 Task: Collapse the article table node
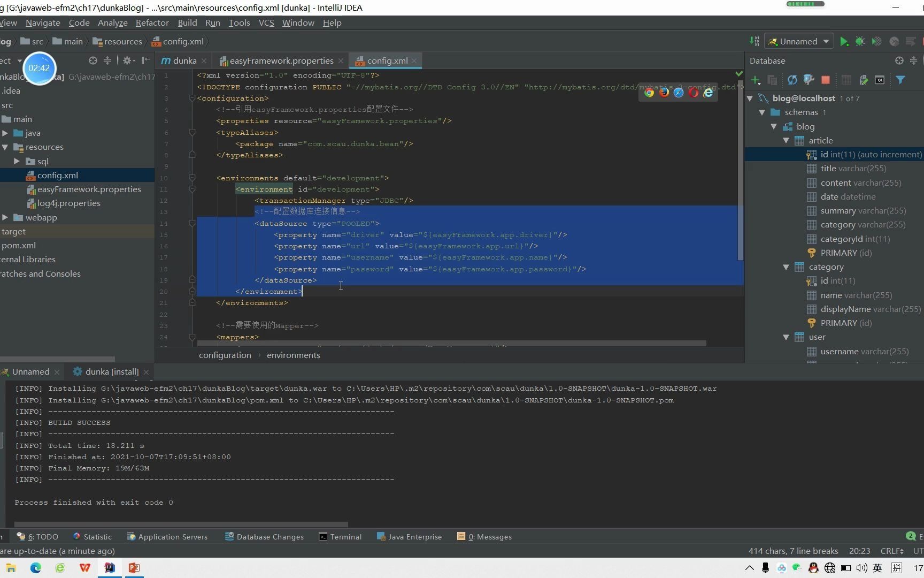[x=786, y=141]
